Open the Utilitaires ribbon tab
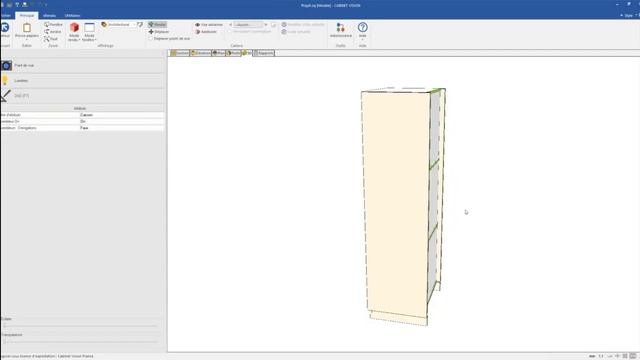The image size is (640, 360). (72, 16)
